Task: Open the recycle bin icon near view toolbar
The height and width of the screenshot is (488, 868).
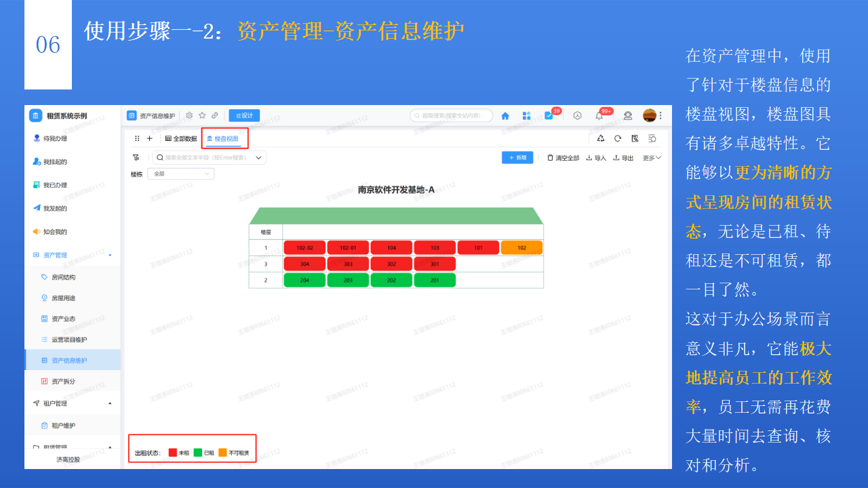Action: pyautogui.click(x=600, y=138)
